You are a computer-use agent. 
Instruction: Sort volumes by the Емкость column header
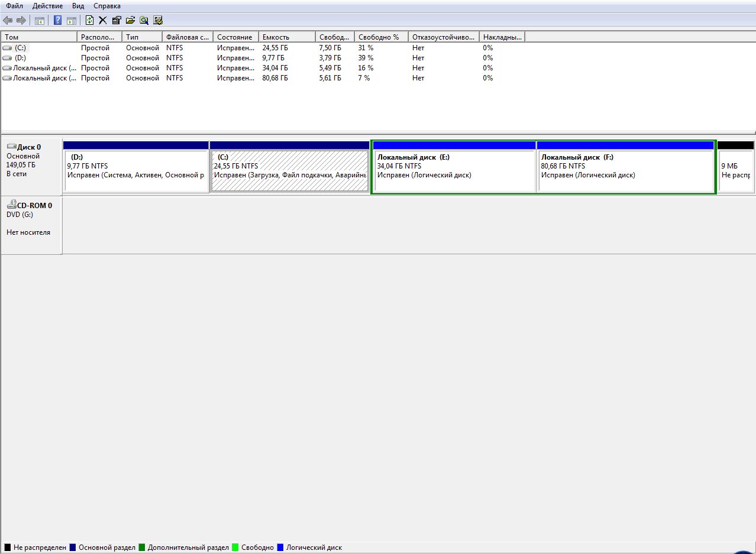click(287, 37)
